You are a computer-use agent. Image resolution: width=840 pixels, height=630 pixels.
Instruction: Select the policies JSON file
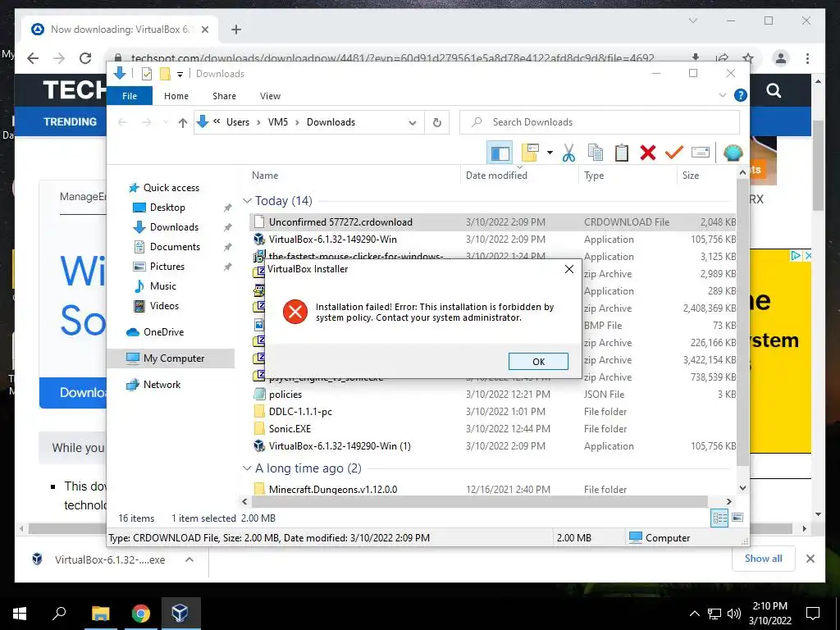pyautogui.click(x=493, y=395)
